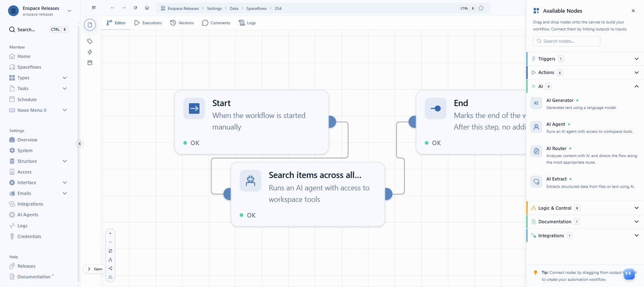
Task: Click the Data breadcrumb
Action: [x=234, y=8]
